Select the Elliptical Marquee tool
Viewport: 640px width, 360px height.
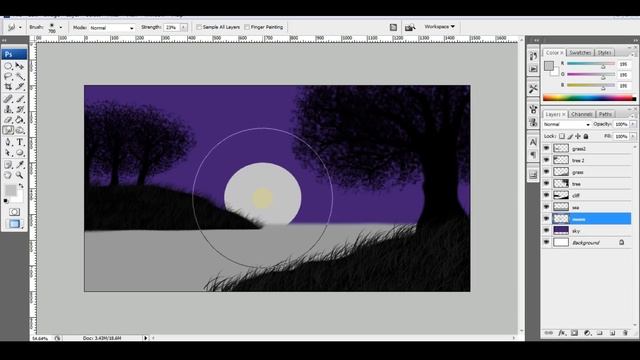pyautogui.click(x=8, y=66)
